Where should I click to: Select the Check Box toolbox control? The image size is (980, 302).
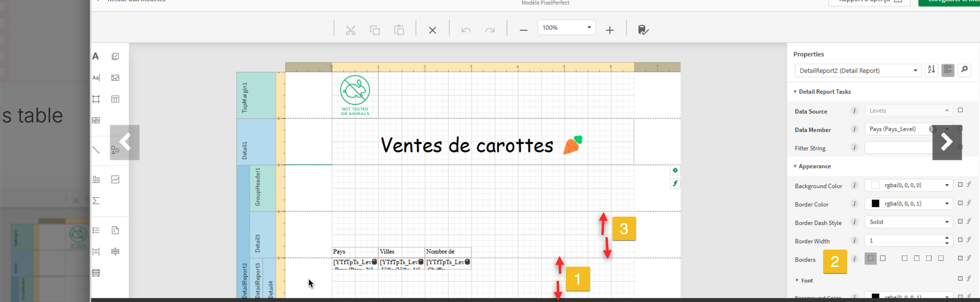(x=115, y=56)
